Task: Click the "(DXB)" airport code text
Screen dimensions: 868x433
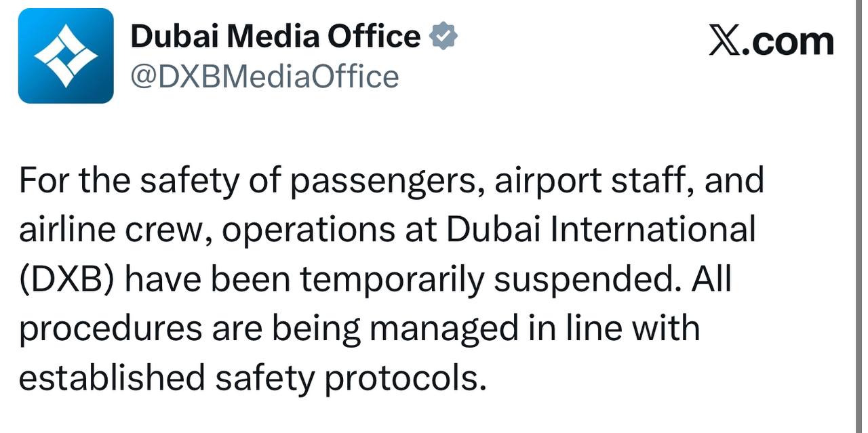Action: [x=65, y=279]
